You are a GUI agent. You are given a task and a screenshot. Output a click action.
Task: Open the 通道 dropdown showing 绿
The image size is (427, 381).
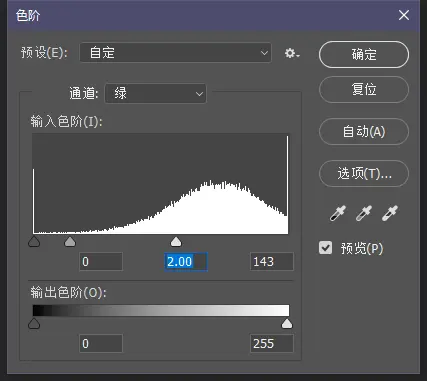tap(155, 93)
